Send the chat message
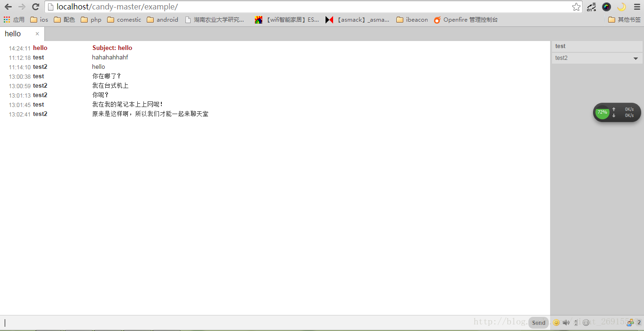The width and height of the screenshot is (644, 331). click(x=538, y=323)
